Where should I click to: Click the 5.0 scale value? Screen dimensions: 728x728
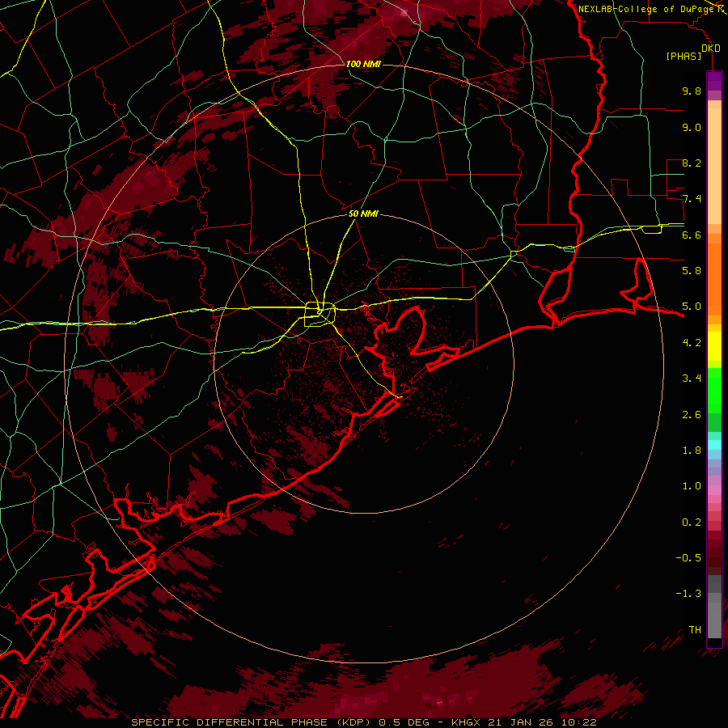coord(692,307)
